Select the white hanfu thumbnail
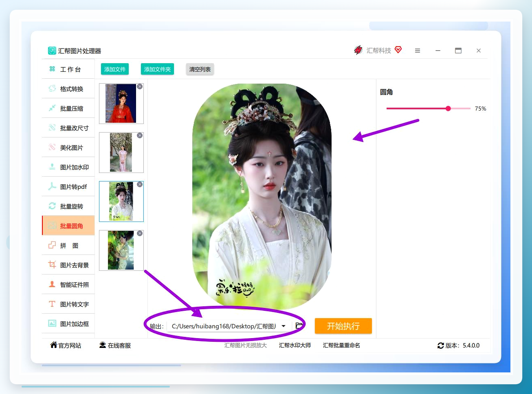 pos(121,201)
